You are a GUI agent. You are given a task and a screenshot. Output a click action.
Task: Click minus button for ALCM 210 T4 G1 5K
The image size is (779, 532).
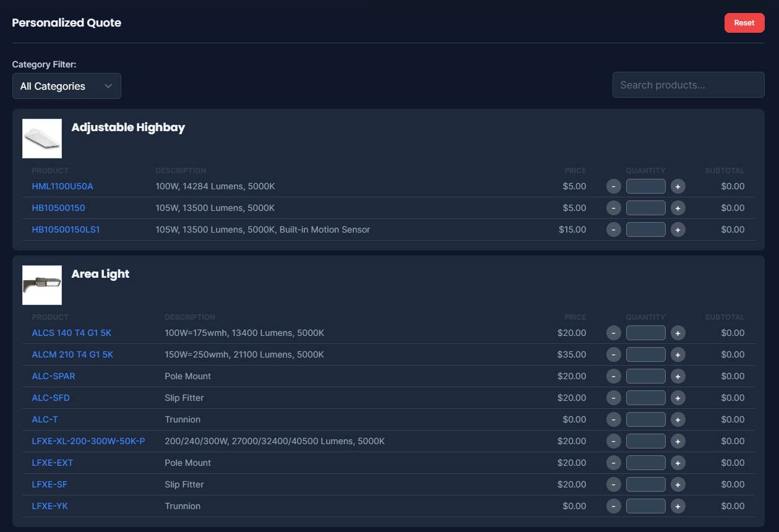pyautogui.click(x=613, y=354)
